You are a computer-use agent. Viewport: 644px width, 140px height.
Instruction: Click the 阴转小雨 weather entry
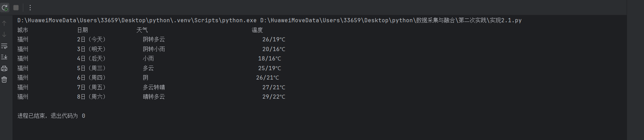(154, 49)
